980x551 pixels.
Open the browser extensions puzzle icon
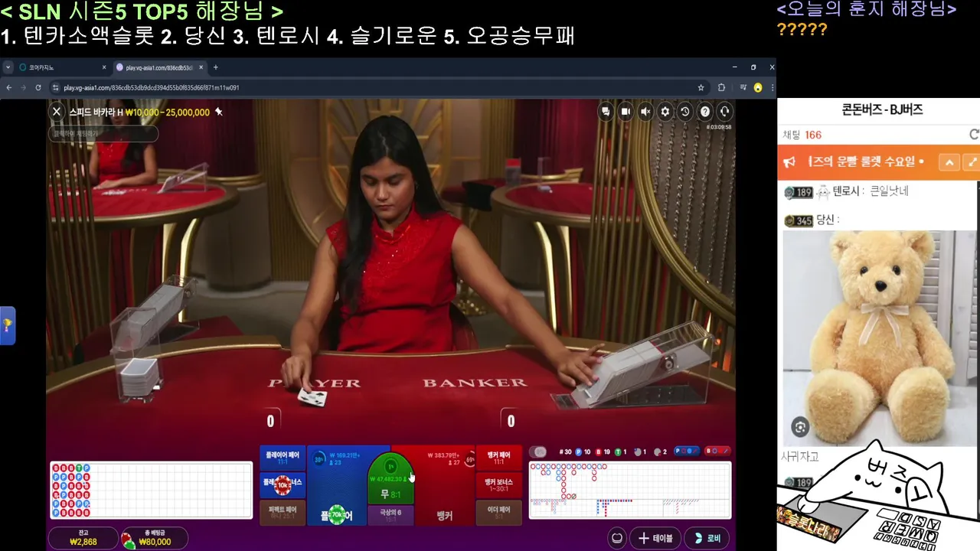721,87
